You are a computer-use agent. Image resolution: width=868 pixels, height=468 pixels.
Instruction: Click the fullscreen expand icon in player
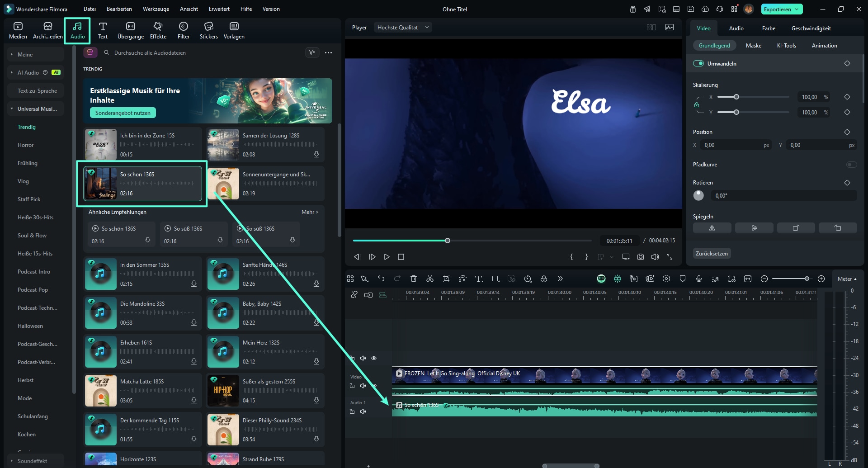pos(670,257)
